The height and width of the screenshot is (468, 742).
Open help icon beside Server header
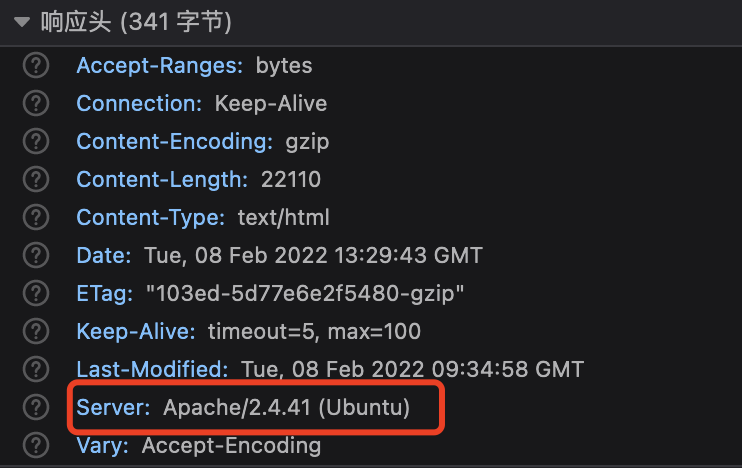tap(36, 407)
